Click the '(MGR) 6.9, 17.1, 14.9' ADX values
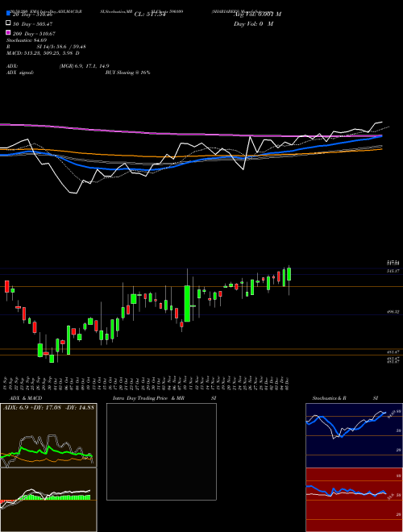This screenshot has height=532, width=403. [84, 66]
